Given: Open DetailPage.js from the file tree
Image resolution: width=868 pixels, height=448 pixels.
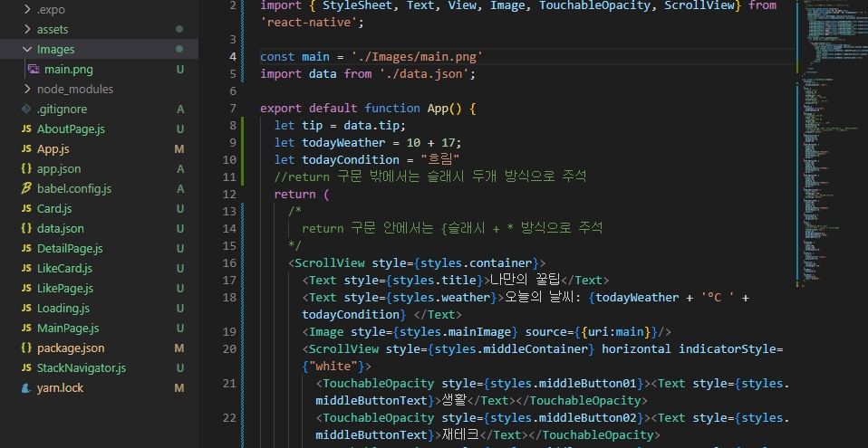Looking at the screenshot, I should click(70, 248).
